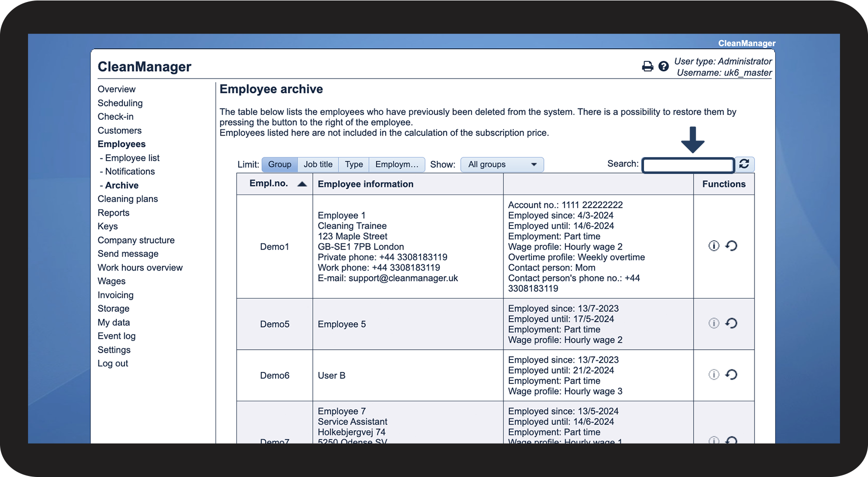
Task: Open Check-in from the sidebar
Action: click(115, 117)
